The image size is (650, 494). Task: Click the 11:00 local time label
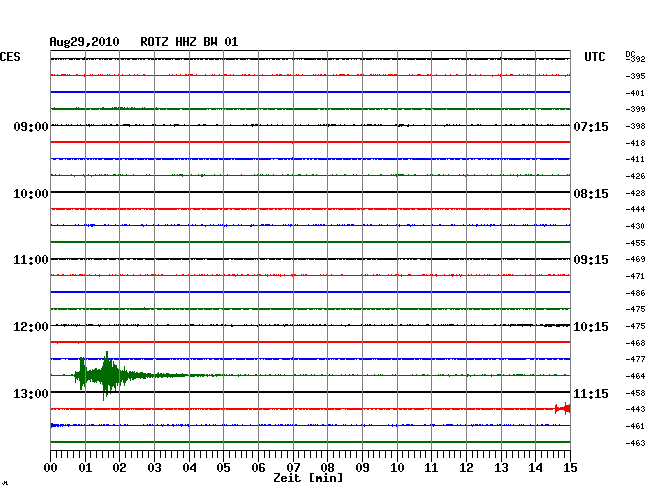(31, 260)
